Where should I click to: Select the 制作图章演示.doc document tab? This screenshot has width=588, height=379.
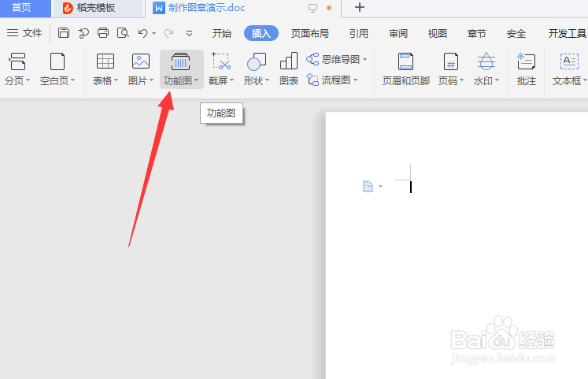click(206, 8)
